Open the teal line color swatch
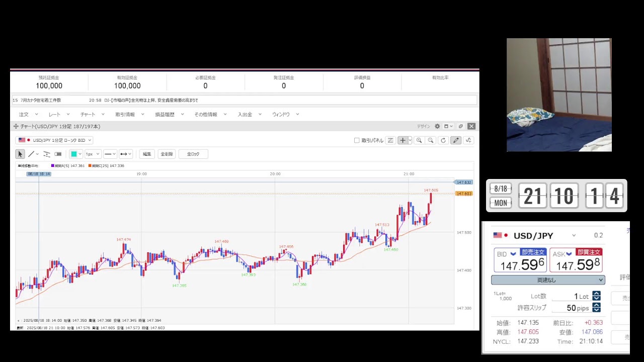 tap(74, 154)
